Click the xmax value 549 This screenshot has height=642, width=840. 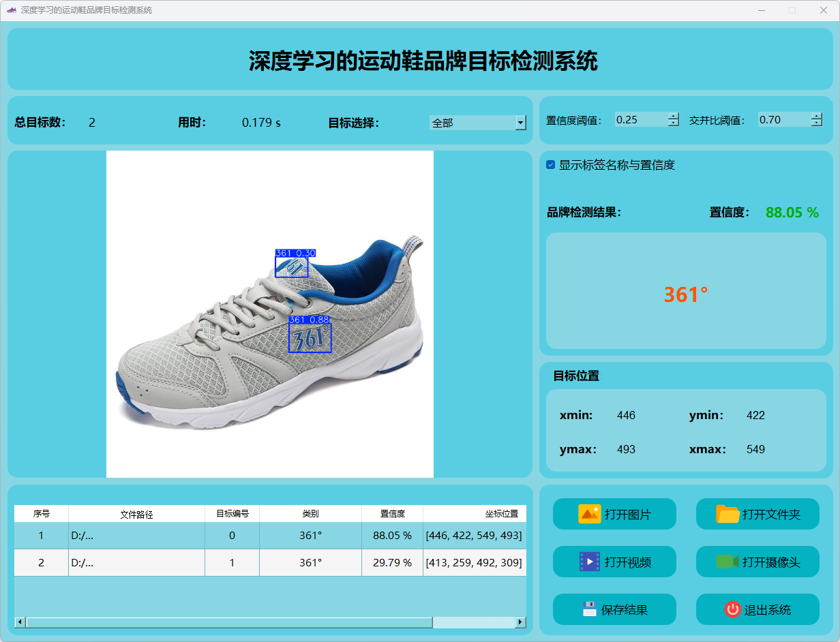755,449
